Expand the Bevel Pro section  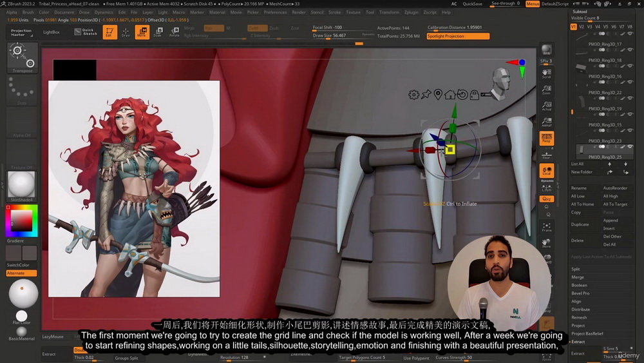click(x=580, y=293)
